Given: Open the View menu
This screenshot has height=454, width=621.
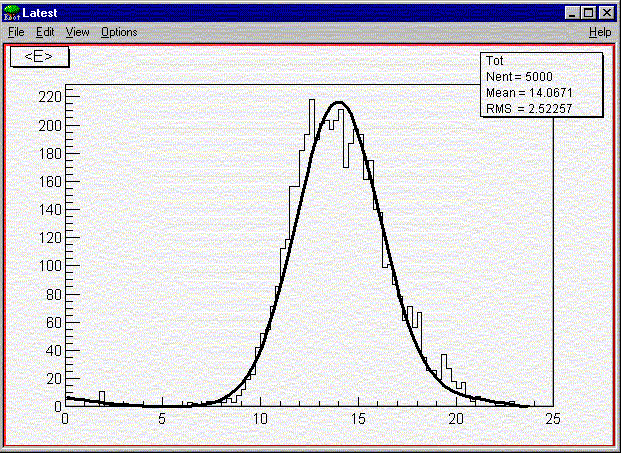Looking at the screenshot, I should point(77,32).
